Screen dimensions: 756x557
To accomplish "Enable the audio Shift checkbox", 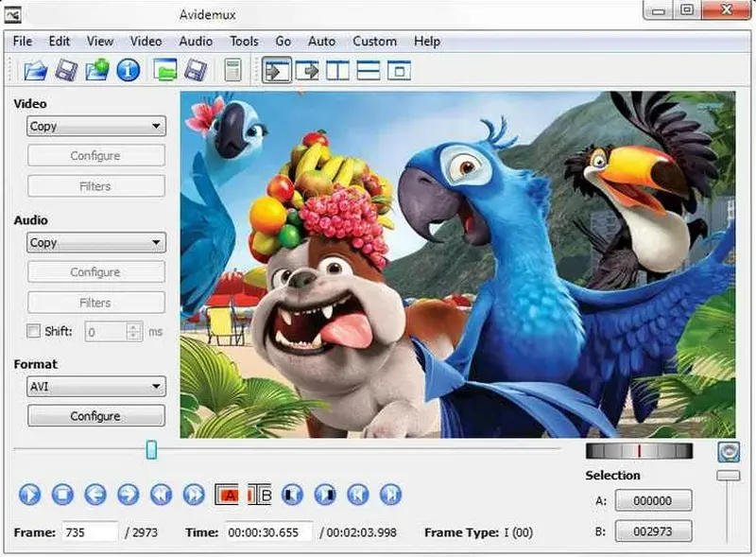I will [33, 331].
